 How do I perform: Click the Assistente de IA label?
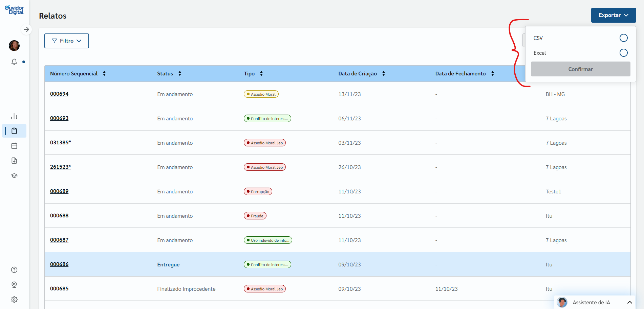(x=591, y=303)
